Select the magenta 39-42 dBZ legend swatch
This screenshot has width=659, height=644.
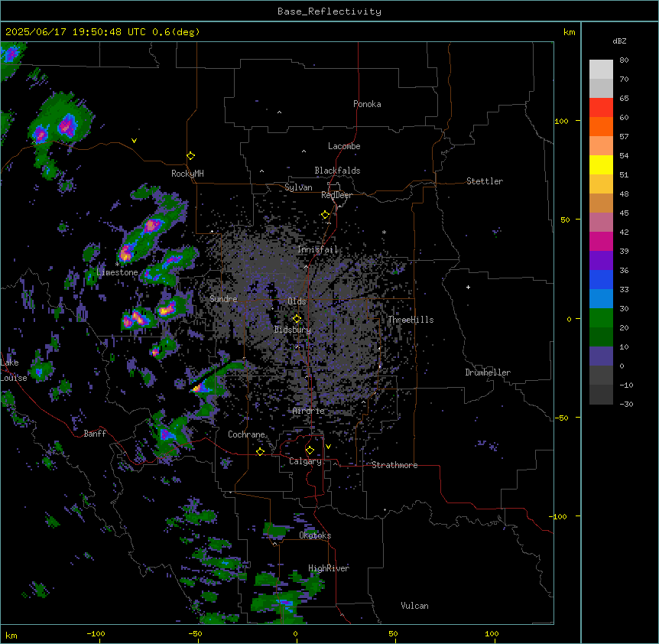coord(601,241)
